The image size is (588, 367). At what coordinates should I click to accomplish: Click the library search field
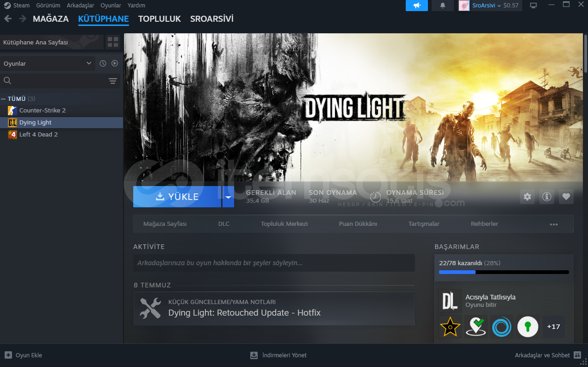[60, 81]
